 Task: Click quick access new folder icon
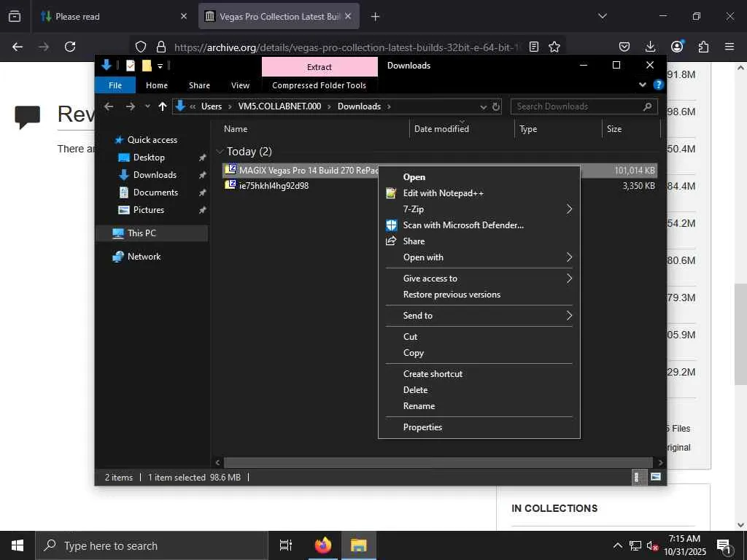147,66
